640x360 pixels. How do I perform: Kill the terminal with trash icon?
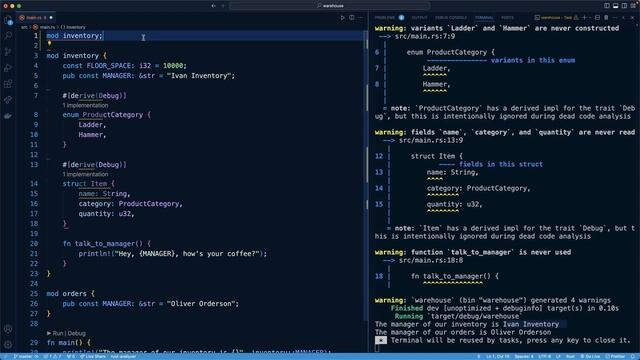point(606,18)
